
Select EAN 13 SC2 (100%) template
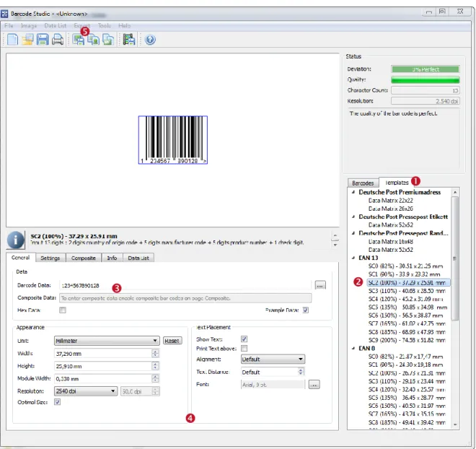coord(409,282)
